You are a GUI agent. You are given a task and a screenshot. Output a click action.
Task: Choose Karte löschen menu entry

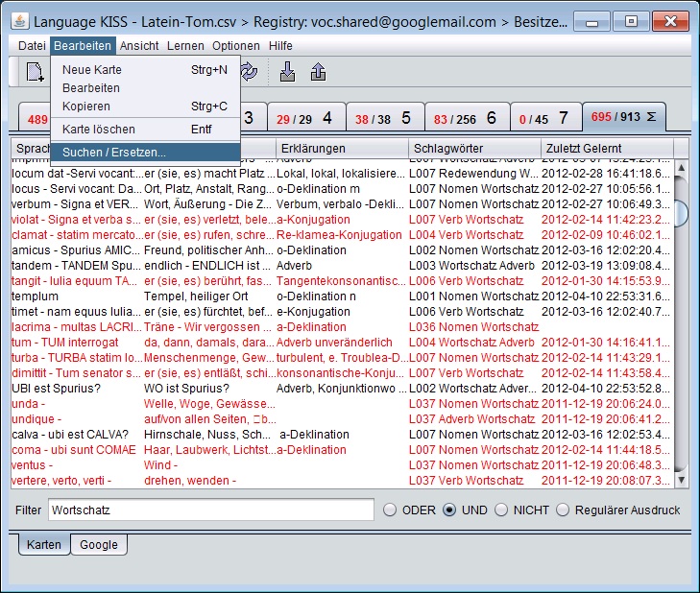pos(146,130)
